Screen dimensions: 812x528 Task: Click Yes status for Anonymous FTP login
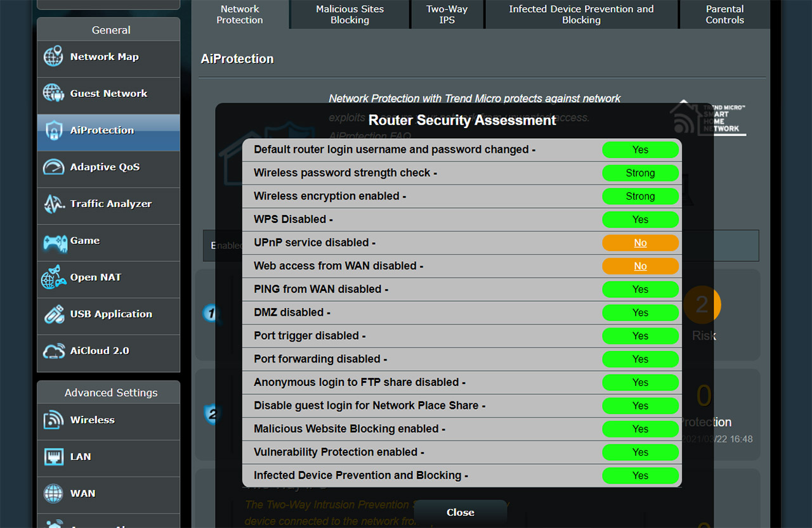[x=641, y=382]
